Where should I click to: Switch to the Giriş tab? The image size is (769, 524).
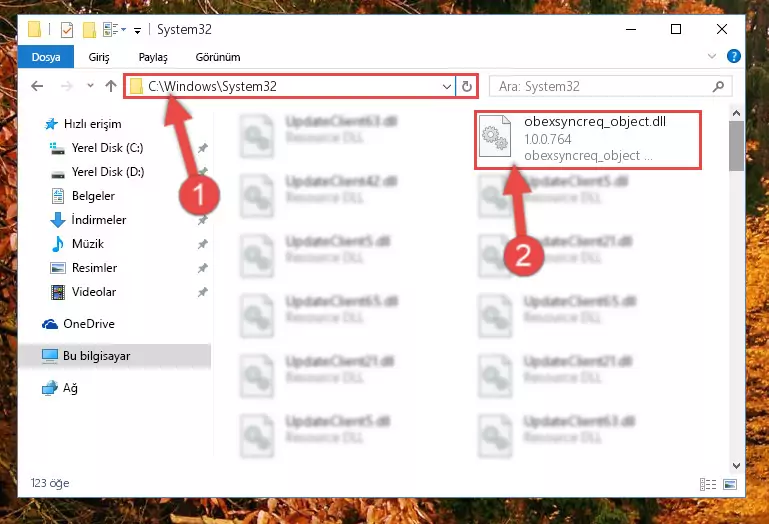click(99, 57)
